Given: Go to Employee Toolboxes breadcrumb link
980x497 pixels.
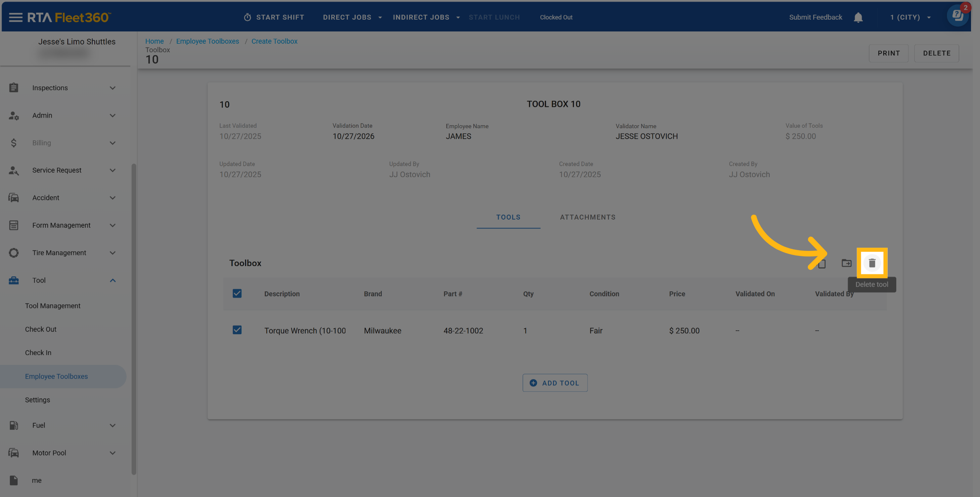Looking at the screenshot, I should [207, 41].
